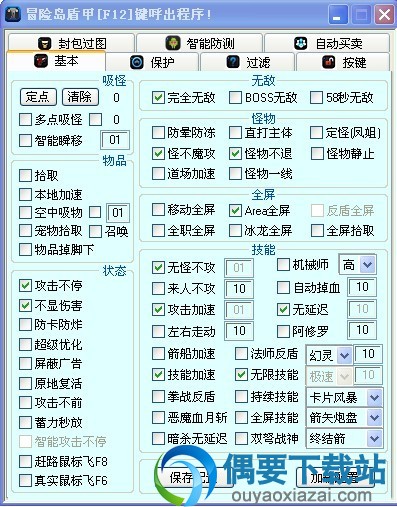Click the 保存配置 button
Screen dimensions: 397x507
pos(193,477)
